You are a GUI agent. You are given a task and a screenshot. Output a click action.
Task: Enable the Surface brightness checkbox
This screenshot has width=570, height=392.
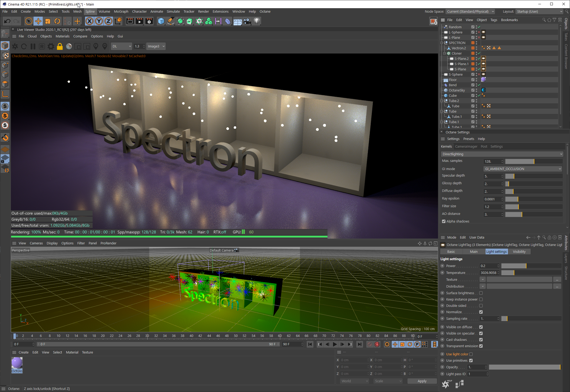click(x=481, y=293)
